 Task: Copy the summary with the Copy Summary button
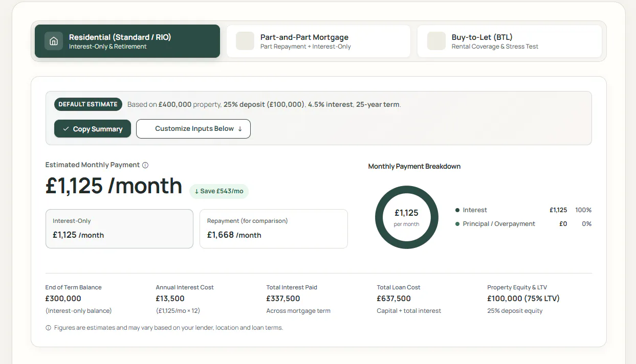[93, 129]
